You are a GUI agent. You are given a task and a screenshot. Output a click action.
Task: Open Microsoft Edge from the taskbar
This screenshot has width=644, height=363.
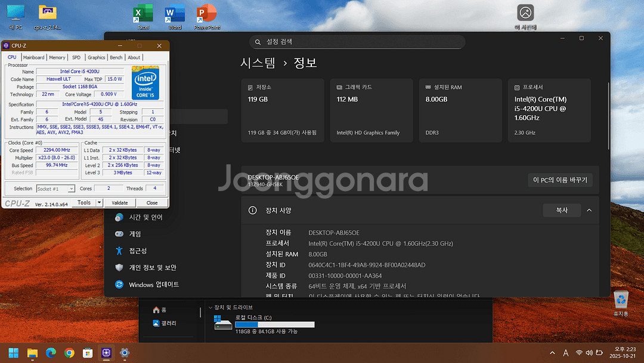coord(51,352)
